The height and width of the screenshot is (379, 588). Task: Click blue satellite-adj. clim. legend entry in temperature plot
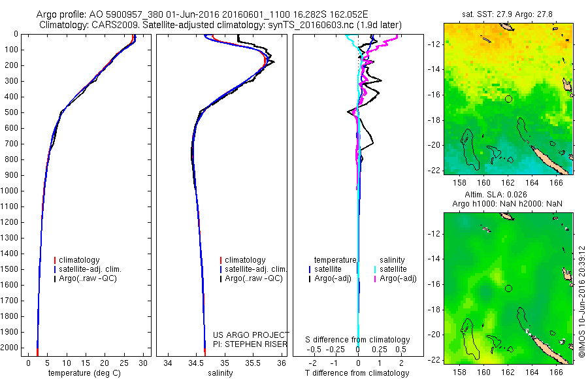click(88, 269)
